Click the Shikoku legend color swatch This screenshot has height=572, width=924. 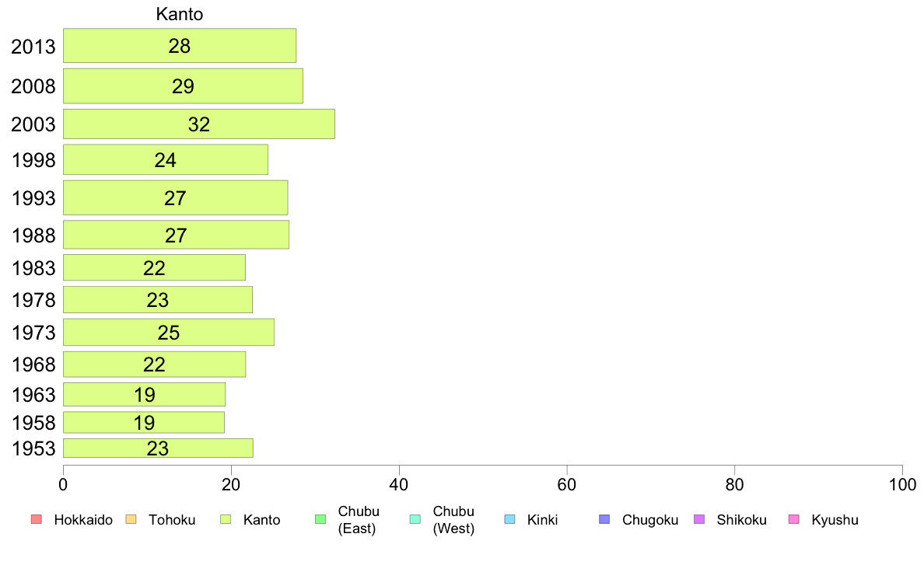click(x=699, y=519)
